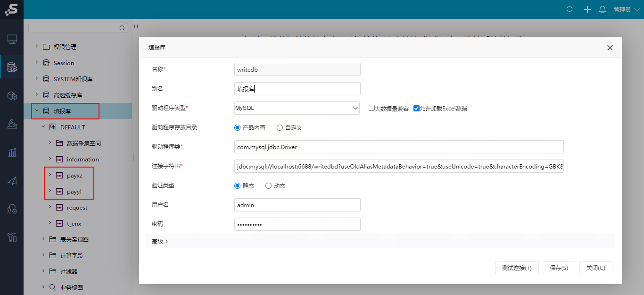Click the 保存(S) button
Image resolution: width=644 pixels, height=295 pixels.
click(559, 268)
